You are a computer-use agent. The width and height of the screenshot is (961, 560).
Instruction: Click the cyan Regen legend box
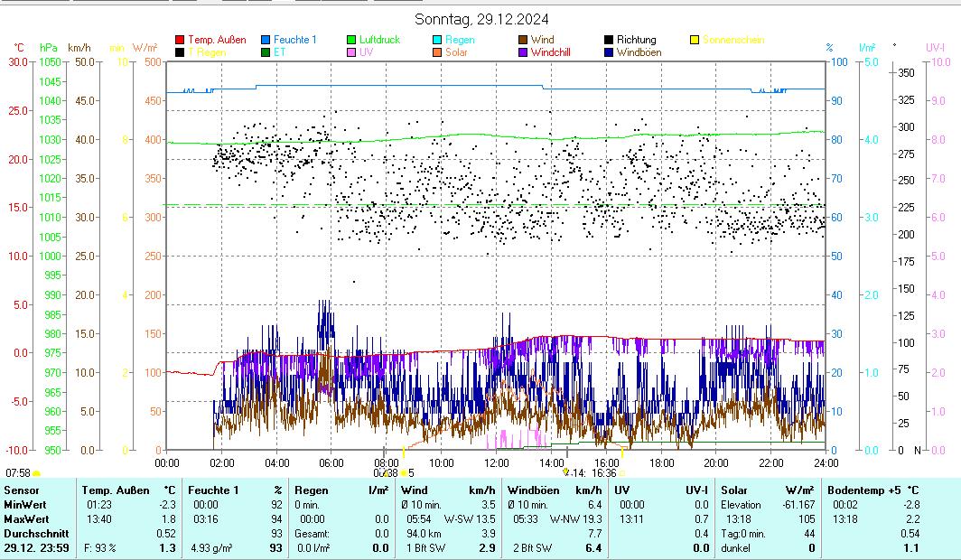[x=438, y=40]
